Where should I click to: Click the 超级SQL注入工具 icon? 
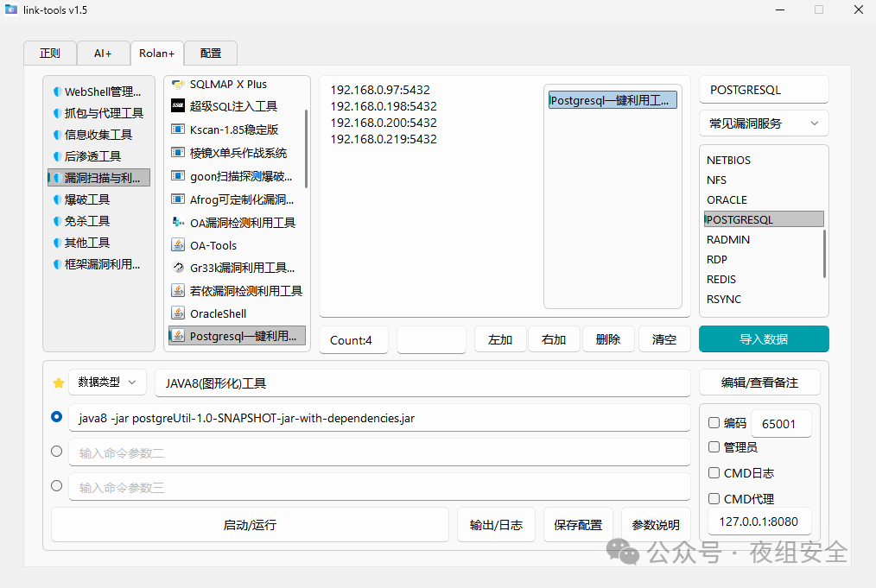pos(178,106)
